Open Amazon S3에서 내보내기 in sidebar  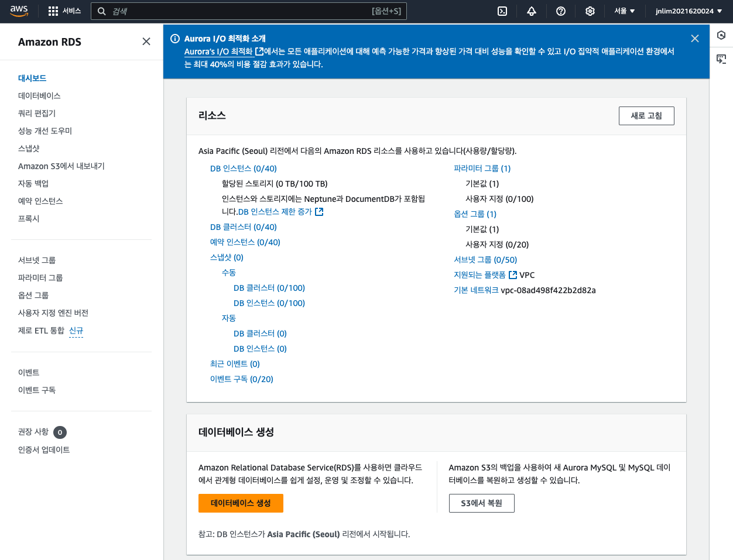pyautogui.click(x=61, y=166)
